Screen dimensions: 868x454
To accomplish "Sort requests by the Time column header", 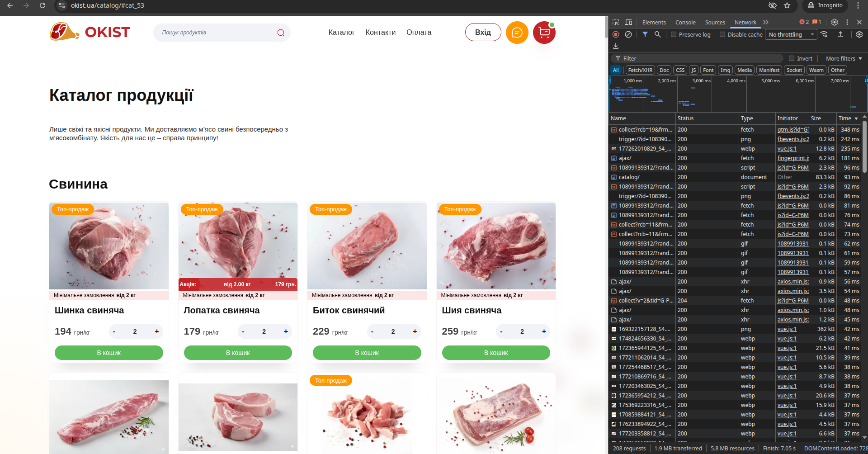I will pyautogui.click(x=849, y=118).
